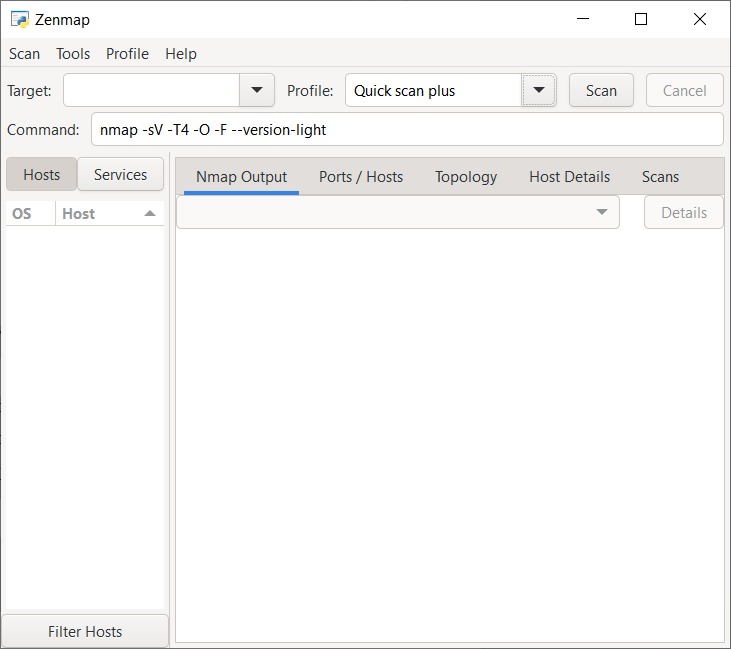Image resolution: width=731 pixels, height=649 pixels.
Task: Click into the Target input field
Action: pyautogui.click(x=152, y=90)
